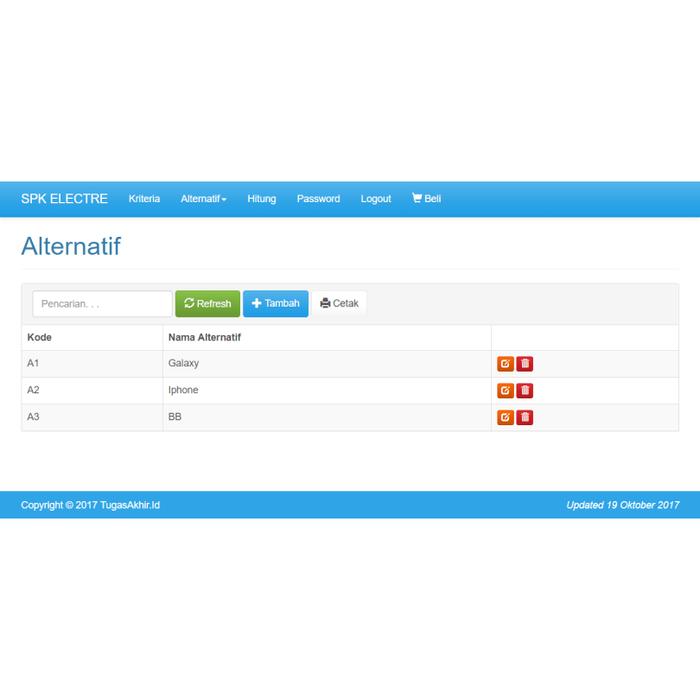The height and width of the screenshot is (700, 700).
Task: Click the Kode column header
Action: click(39, 338)
